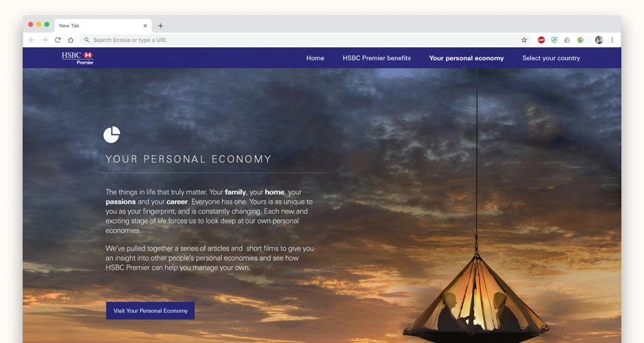Go to the browser home page
Image resolution: width=644 pixels, height=343 pixels.
71,40
